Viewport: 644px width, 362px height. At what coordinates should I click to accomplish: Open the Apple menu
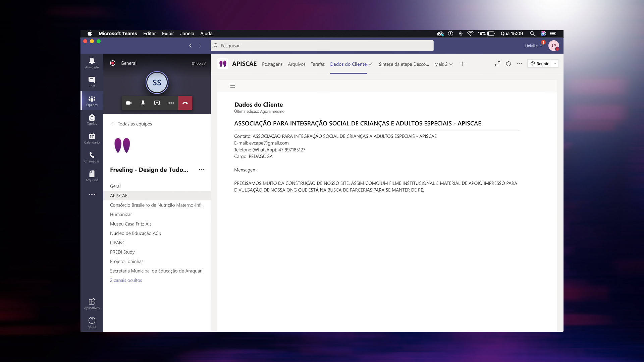(x=90, y=34)
